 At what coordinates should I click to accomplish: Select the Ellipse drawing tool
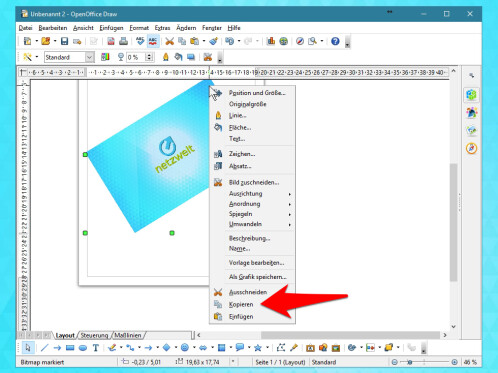click(83, 348)
